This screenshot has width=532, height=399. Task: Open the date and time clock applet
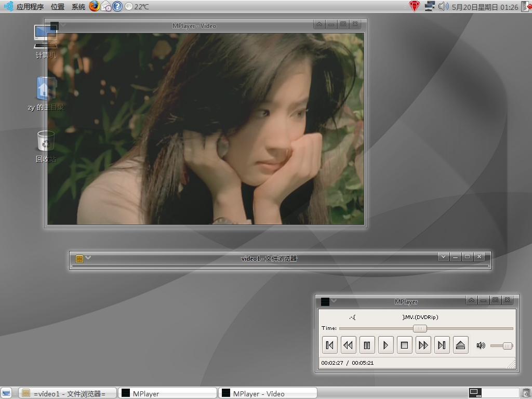(485, 7)
